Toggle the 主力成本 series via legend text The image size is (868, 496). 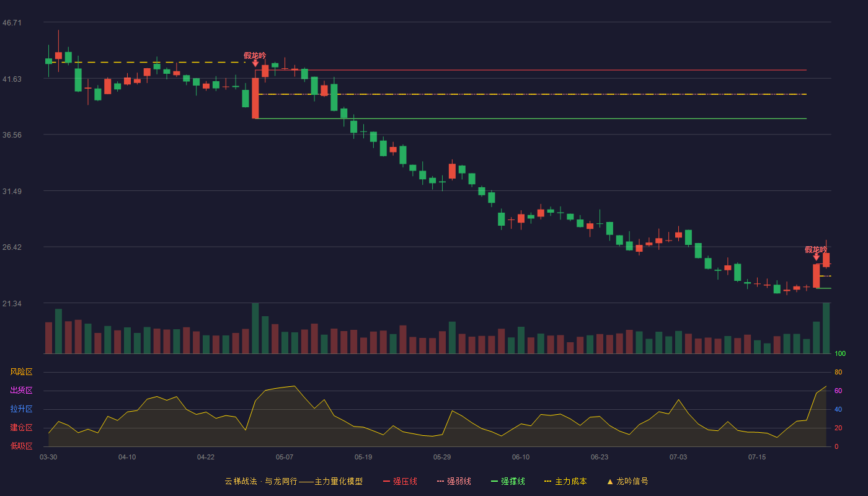pyautogui.click(x=570, y=481)
